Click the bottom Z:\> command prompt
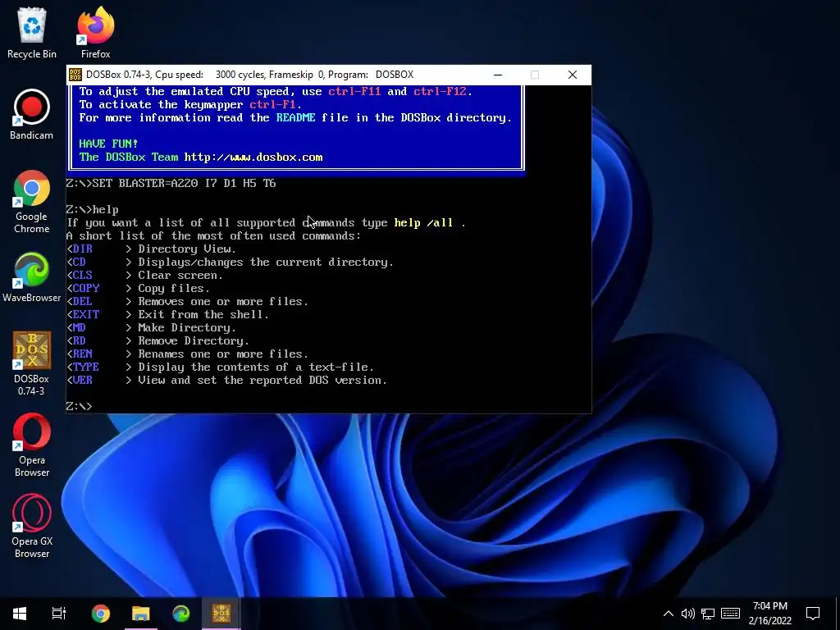This screenshot has height=630, width=840. click(x=80, y=406)
